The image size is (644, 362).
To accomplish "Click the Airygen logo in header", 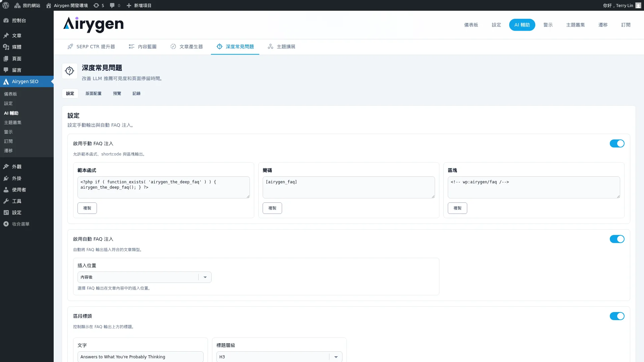I will [93, 24].
